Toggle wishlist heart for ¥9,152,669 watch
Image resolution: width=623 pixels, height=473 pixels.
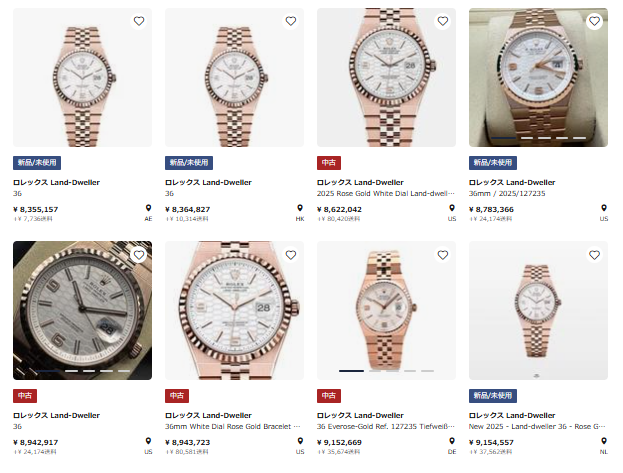click(x=442, y=255)
